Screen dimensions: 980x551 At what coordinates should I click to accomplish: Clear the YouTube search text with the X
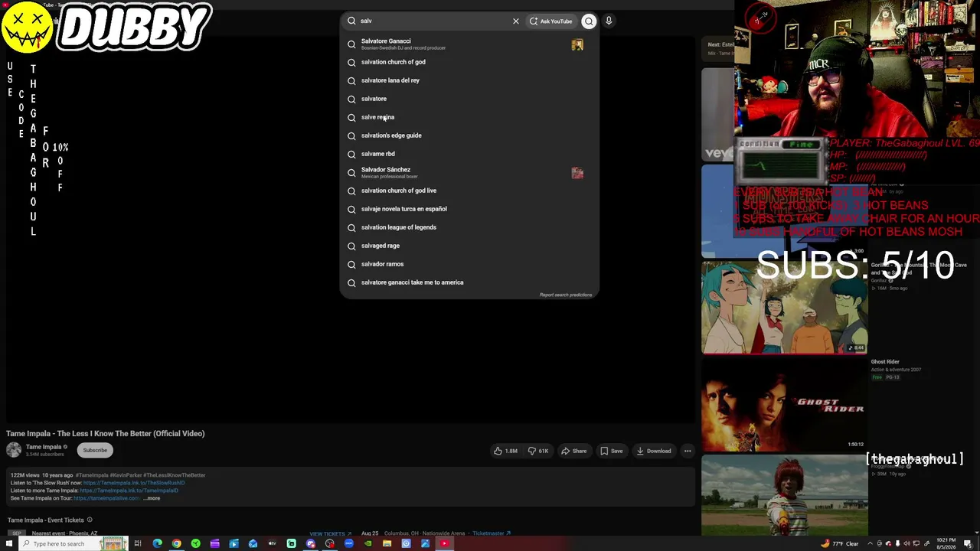tap(515, 21)
